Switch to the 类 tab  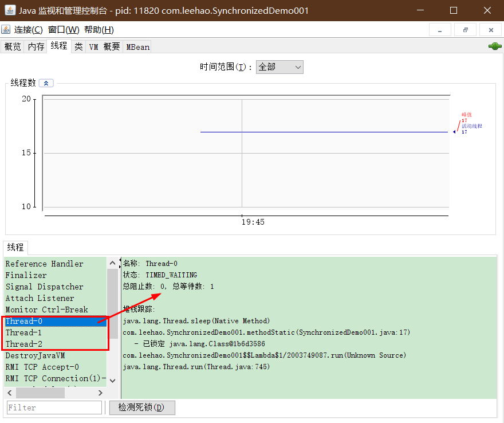click(78, 47)
